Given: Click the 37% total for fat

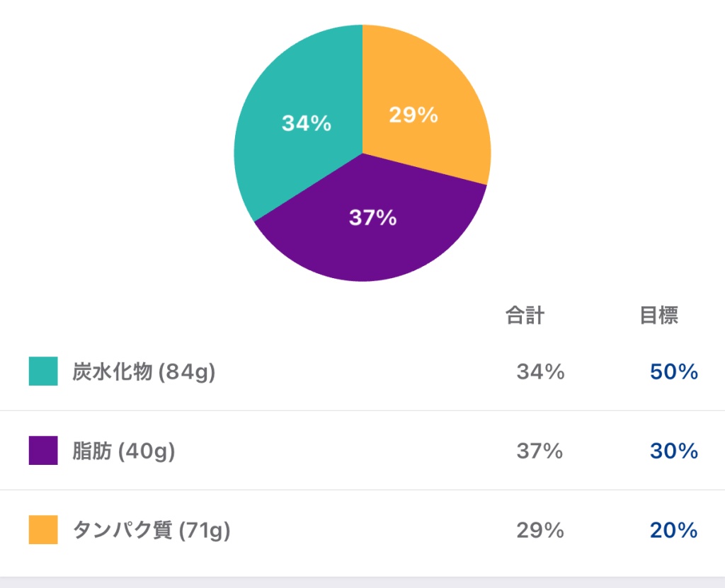Looking at the screenshot, I should (x=540, y=451).
